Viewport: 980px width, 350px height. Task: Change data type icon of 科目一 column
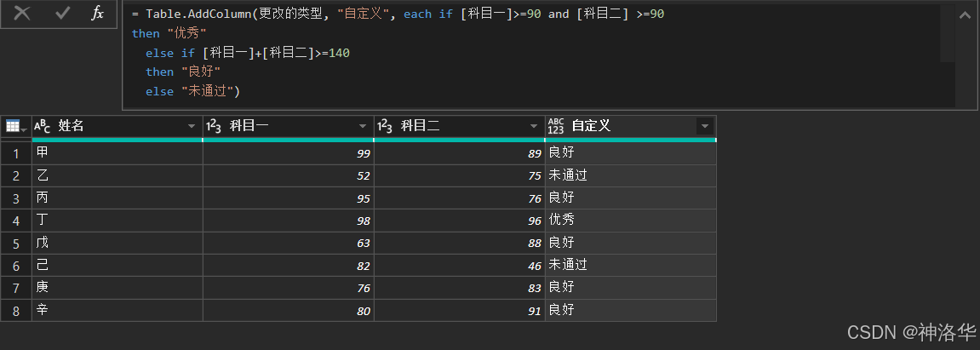tap(214, 126)
